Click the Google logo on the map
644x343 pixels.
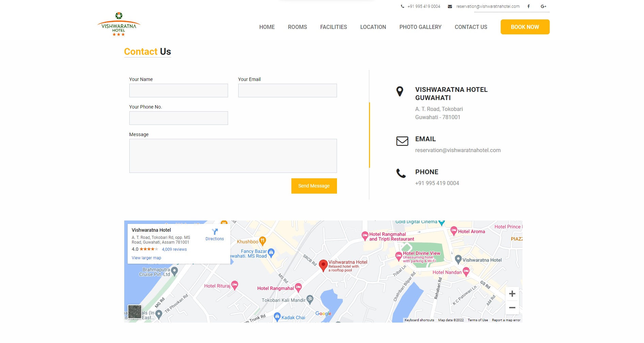tap(323, 313)
